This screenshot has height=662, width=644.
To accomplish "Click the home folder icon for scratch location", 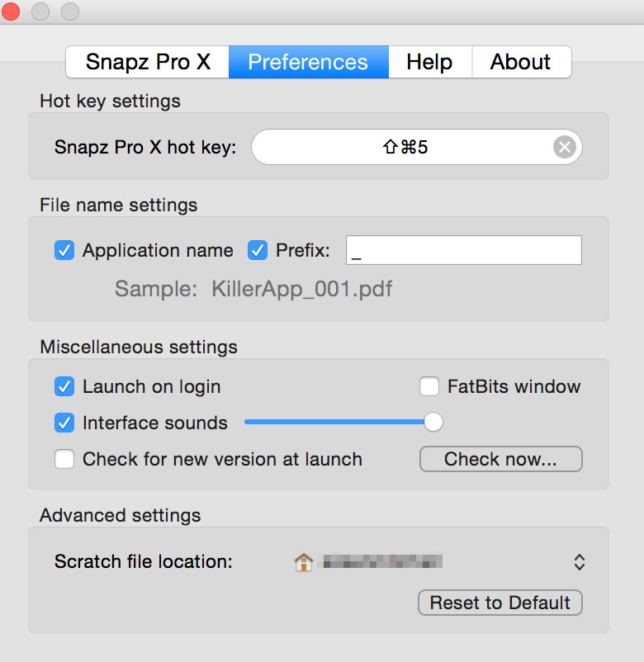I will [304, 562].
